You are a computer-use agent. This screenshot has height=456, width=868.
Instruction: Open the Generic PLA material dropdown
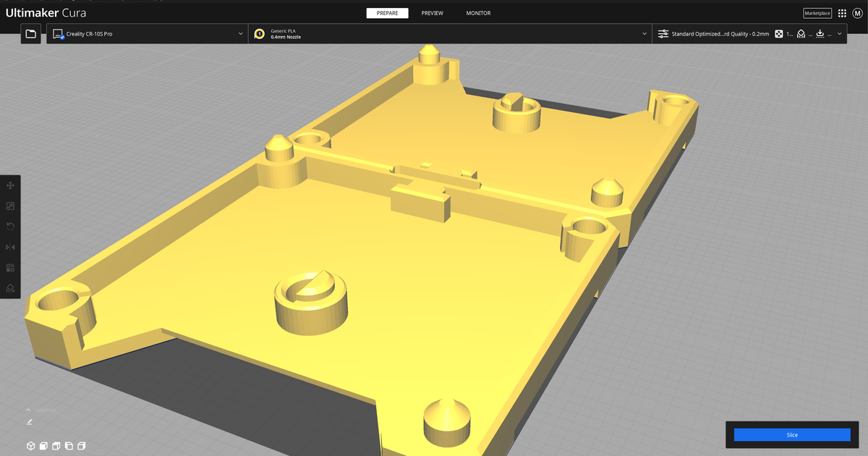pyautogui.click(x=448, y=33)
